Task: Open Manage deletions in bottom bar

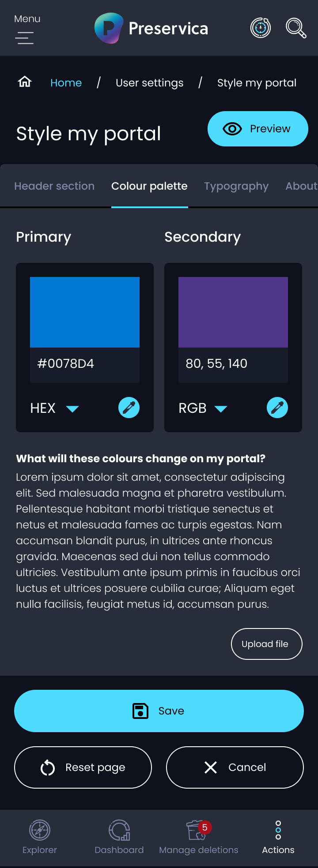Action: click(199, 837)
